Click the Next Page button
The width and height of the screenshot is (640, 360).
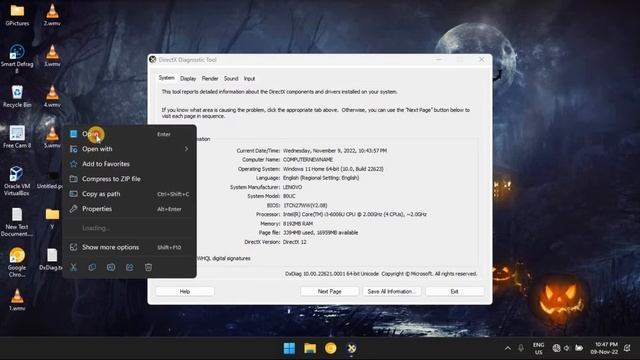tap(329, 291)
